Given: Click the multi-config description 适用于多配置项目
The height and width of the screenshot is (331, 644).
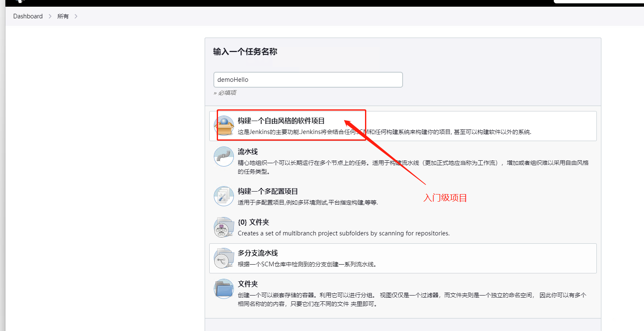Looking at the screenshot, I should (x=308, y=202).
